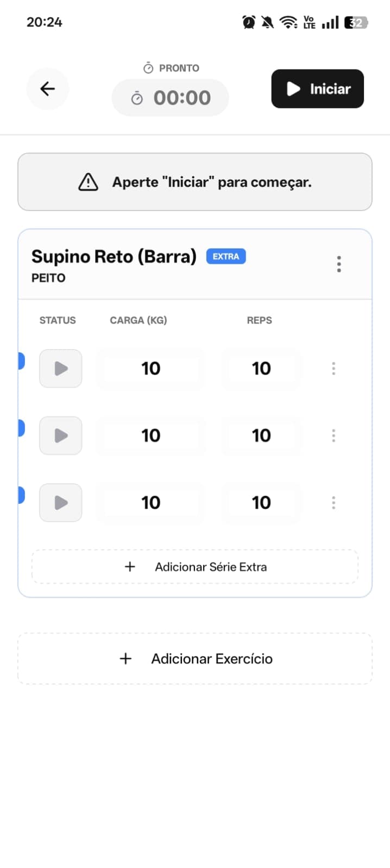Open first set more options menu

[x=334, y=369]
